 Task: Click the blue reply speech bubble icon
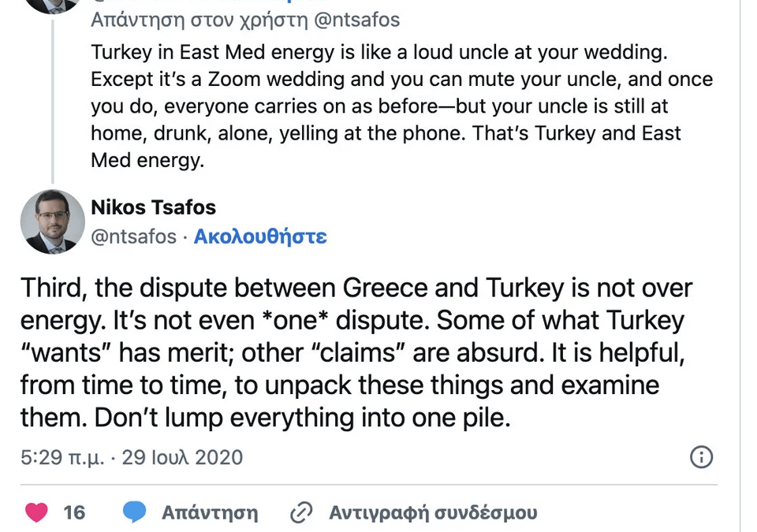coord(135,513)
